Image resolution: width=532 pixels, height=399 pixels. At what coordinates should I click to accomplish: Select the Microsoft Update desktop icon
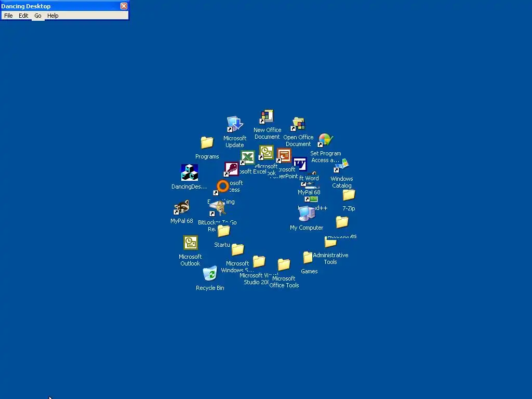234,124
